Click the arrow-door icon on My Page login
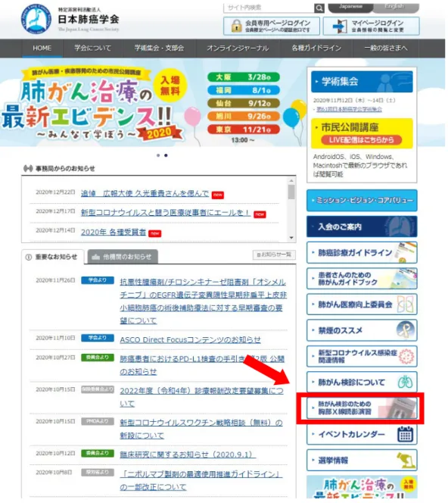The image size is (448, 503). pos(340,26)
